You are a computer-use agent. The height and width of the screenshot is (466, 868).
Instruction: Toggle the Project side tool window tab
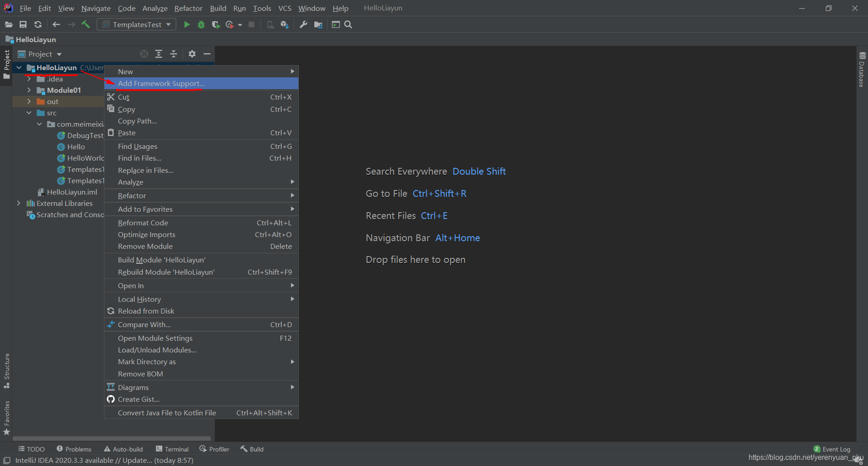6,64
